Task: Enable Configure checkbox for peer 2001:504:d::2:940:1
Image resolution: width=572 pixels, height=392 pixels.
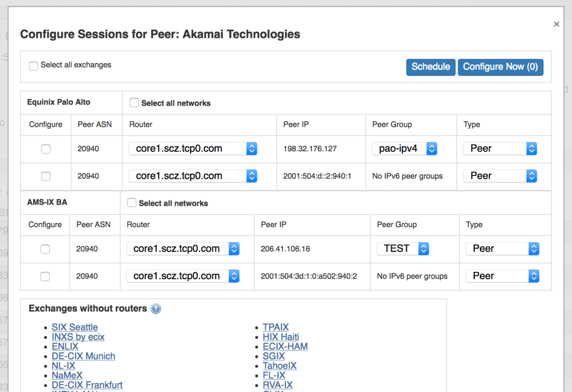Action: (x=46, y=176)
